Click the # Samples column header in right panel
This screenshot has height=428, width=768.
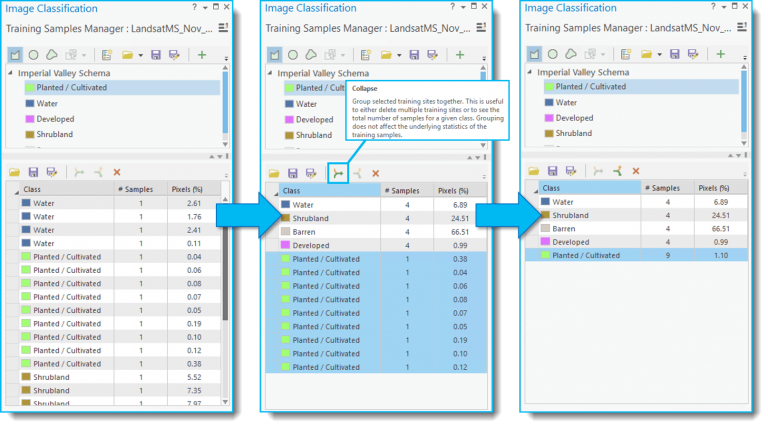(x=666, y=188)
